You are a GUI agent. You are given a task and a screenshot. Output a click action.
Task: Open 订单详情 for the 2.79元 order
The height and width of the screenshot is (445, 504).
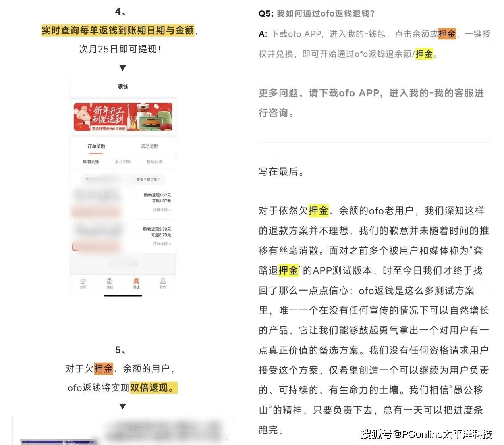tap(162, 244)
